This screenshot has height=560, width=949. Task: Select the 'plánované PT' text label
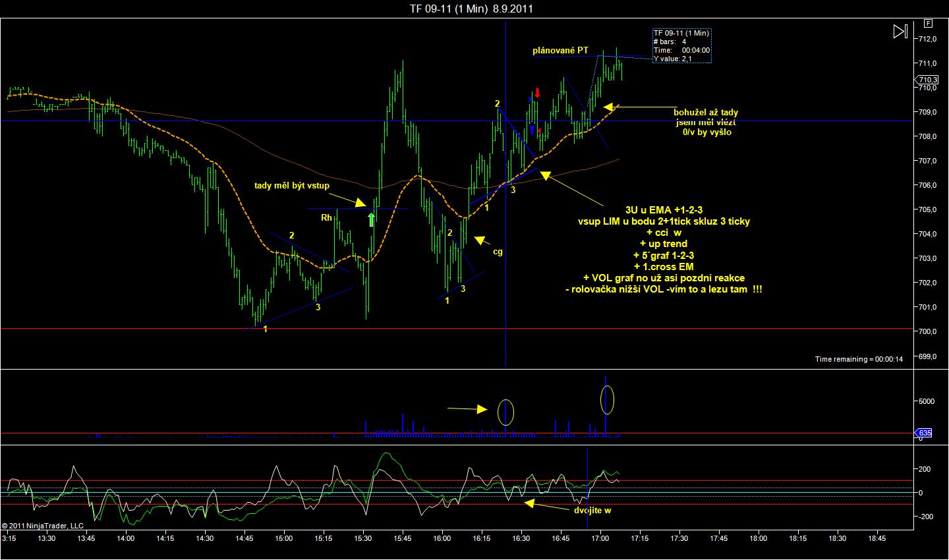click(x=561, y=50)
